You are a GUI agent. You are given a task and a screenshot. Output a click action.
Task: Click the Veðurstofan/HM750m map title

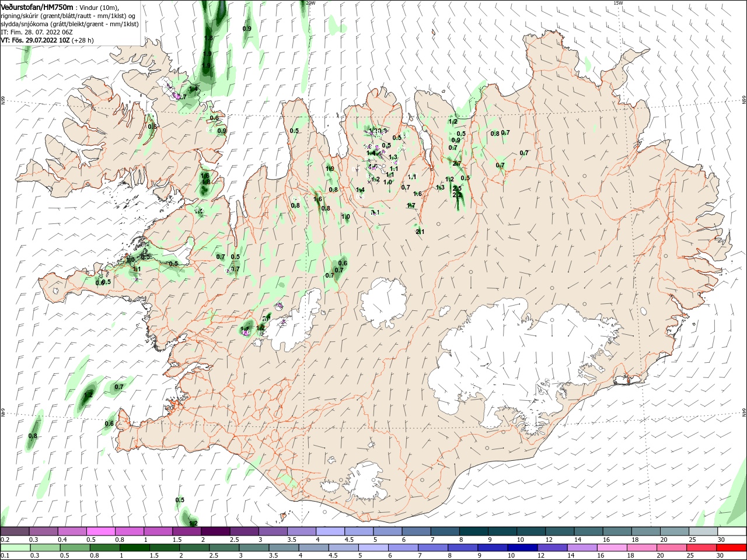[x=37, y=6]
